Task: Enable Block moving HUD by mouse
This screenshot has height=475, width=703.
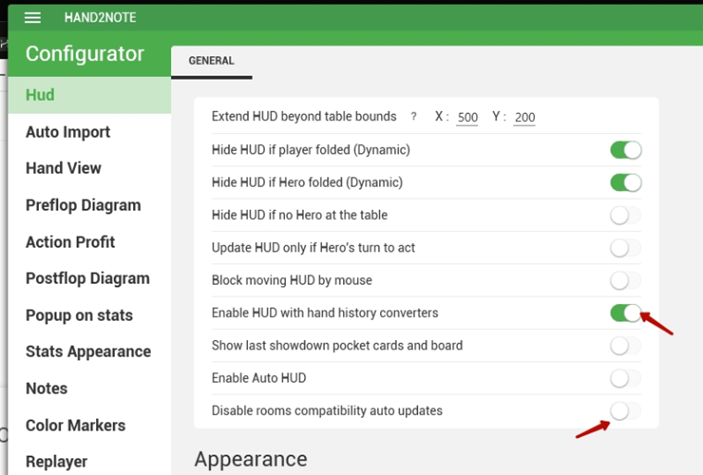Action: tap(625, 280)
